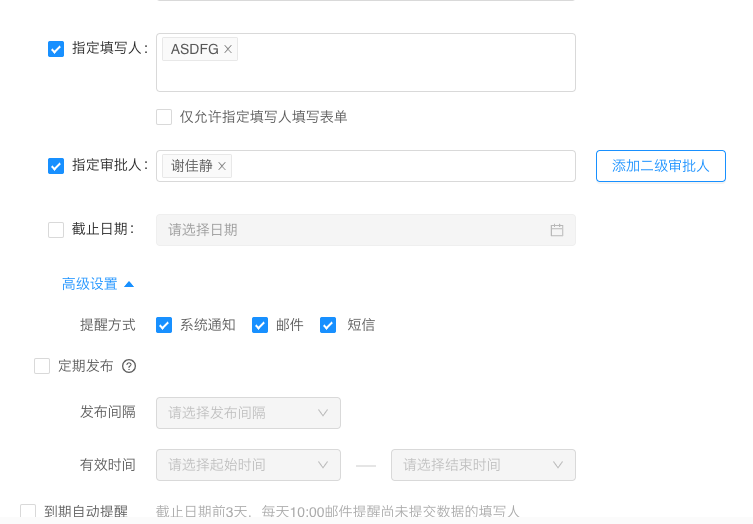Disable 系统通知 reminder method

(x=164, y=325)
